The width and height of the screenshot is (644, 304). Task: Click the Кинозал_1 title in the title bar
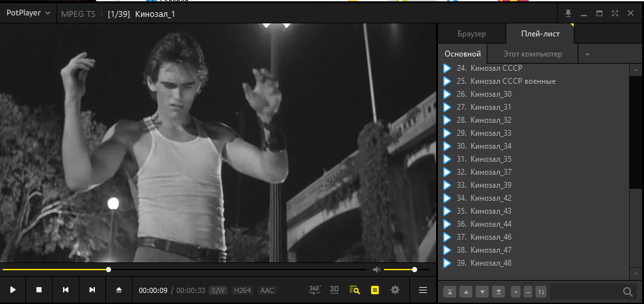click(x=155, y=14)
